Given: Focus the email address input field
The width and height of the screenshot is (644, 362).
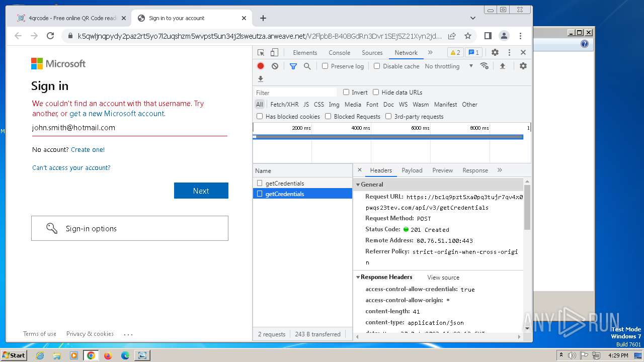Looking at the screenshot, I should [129, 128].
